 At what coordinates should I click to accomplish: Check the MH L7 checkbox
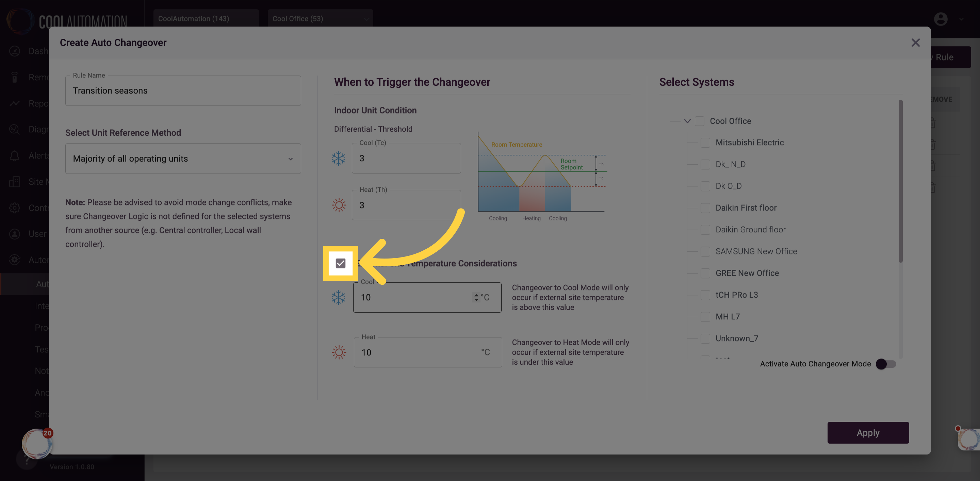tap(705, 317)
